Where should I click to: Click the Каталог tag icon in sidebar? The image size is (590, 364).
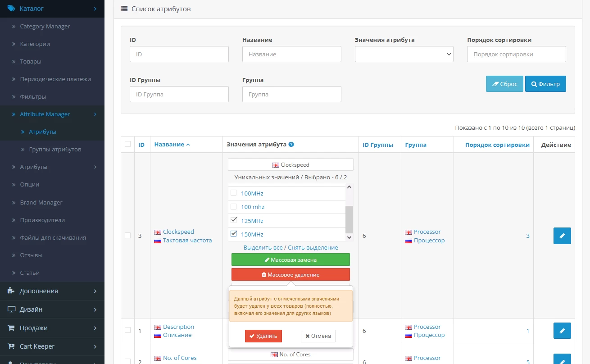point(11,8)
